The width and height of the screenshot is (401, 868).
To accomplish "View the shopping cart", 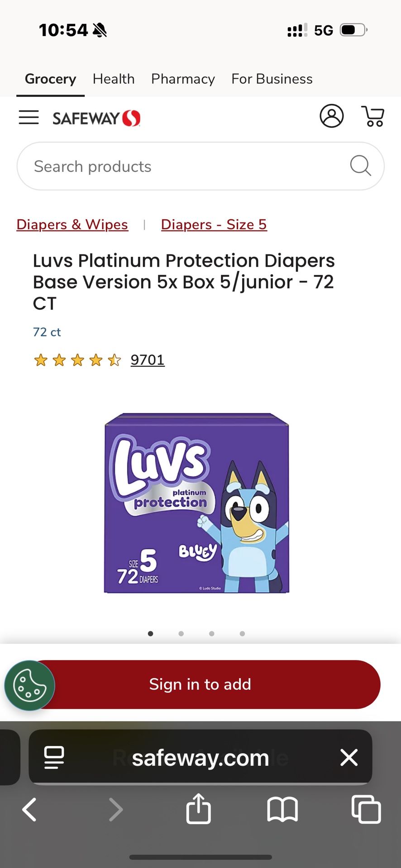I will click(372, 116).
